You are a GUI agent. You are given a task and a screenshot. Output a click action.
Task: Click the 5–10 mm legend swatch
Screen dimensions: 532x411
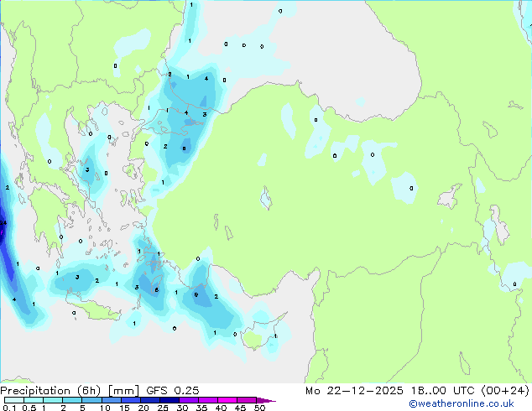click(91, 400)
